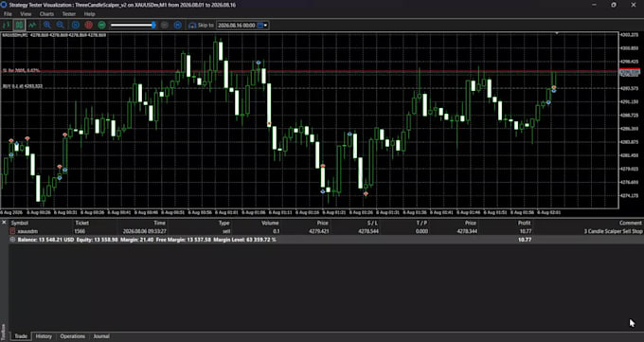Screen dimensions: 644x342
Task: Click the chart shift marker triangle
Action: tap(557, 33)
